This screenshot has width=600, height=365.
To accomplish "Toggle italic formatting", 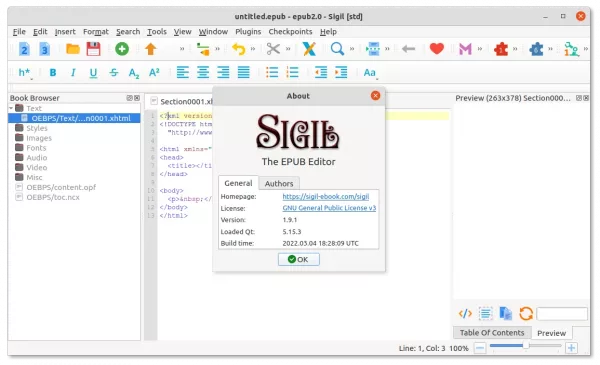I will pos(73,72).
